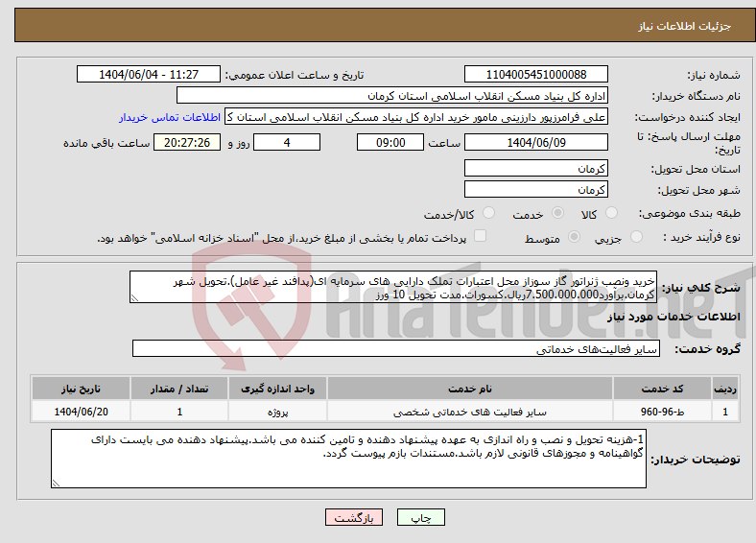Click the ردیف column header
The width and height of the screenshot is (756, 543).
725,389
